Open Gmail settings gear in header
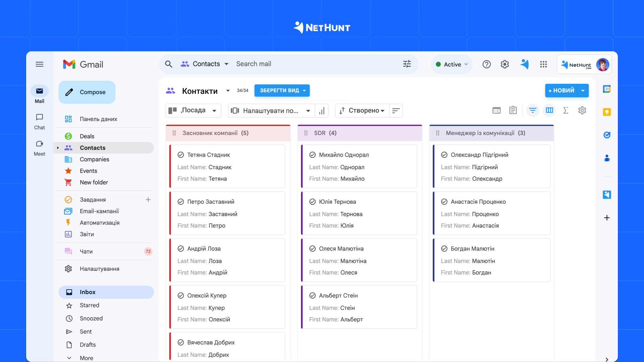This screenshot has height=362, width=644. pyautogui.click(x=504, y=64)
